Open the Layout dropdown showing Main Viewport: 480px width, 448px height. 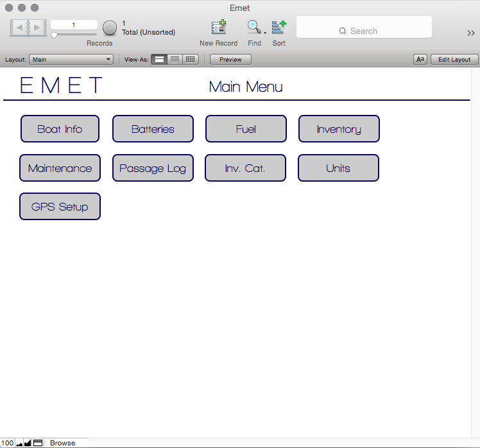(x=71, y=60)
